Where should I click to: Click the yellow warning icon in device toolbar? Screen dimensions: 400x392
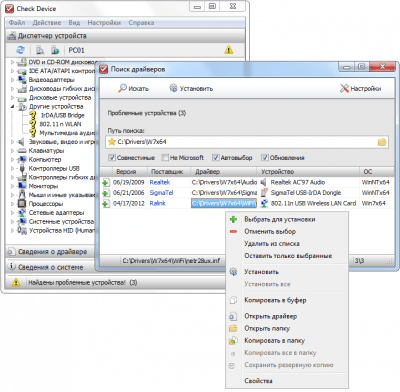pyautogui.click(x=229, y=50)
